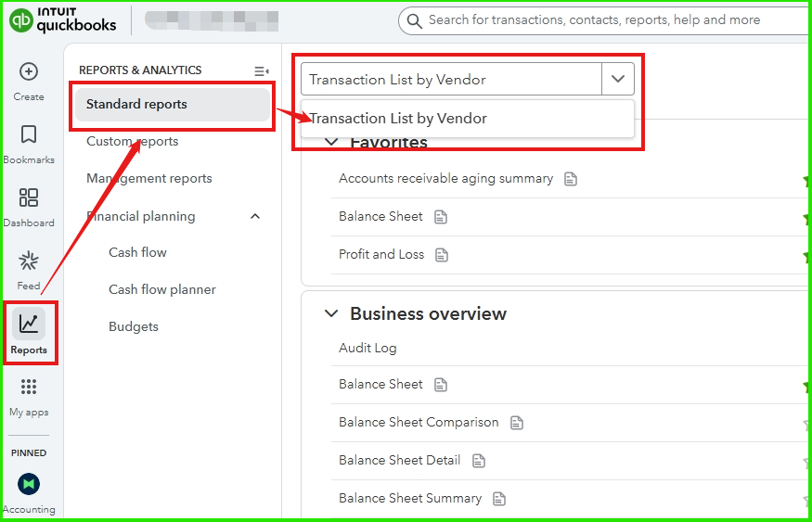Open pinned Accounting icon
Viewport: 812px width, 522px height.
click(29, 484)
